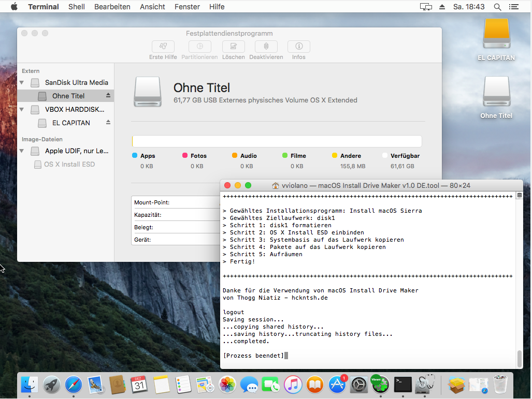Open Mail from the Dock
This screenshot has height=399, width=532.
pos(96,385)
